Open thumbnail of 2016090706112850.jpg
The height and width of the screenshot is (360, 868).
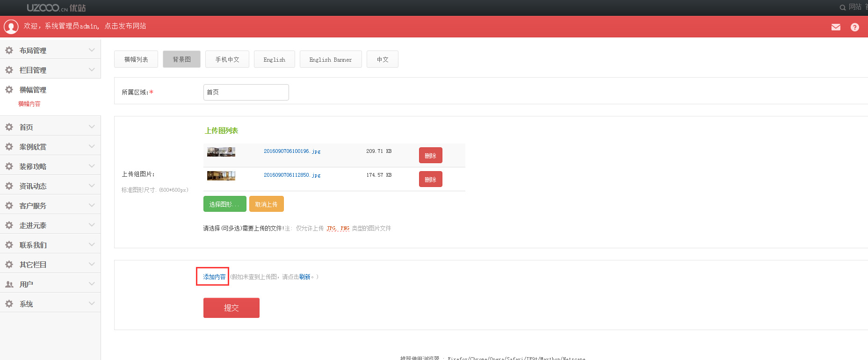pyautogui.click(x=221, y=176)
